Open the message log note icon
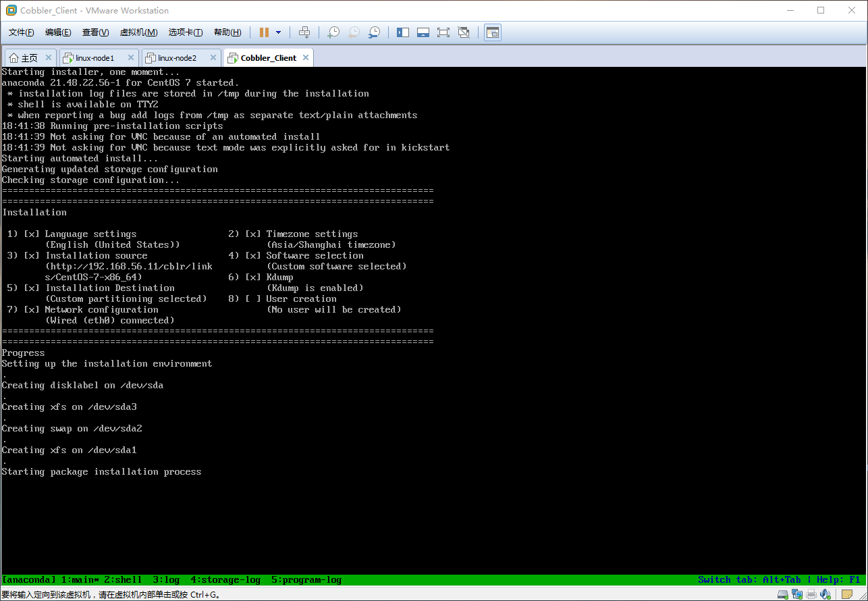This screenshot has width=868, height=601. pyautogui.click(x=846, y=594)
